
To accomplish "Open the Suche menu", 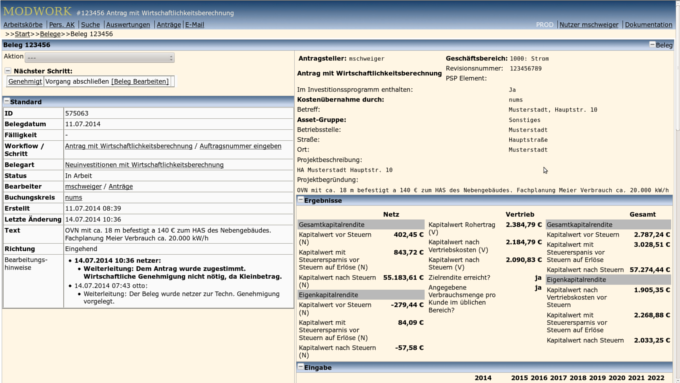I will (90, 25).
